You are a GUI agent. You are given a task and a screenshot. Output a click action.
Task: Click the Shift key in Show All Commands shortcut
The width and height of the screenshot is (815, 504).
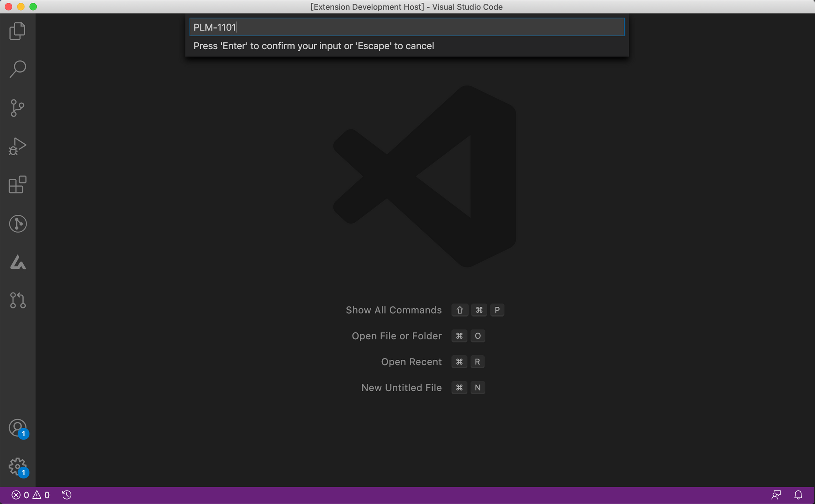[x=460, y=310]
